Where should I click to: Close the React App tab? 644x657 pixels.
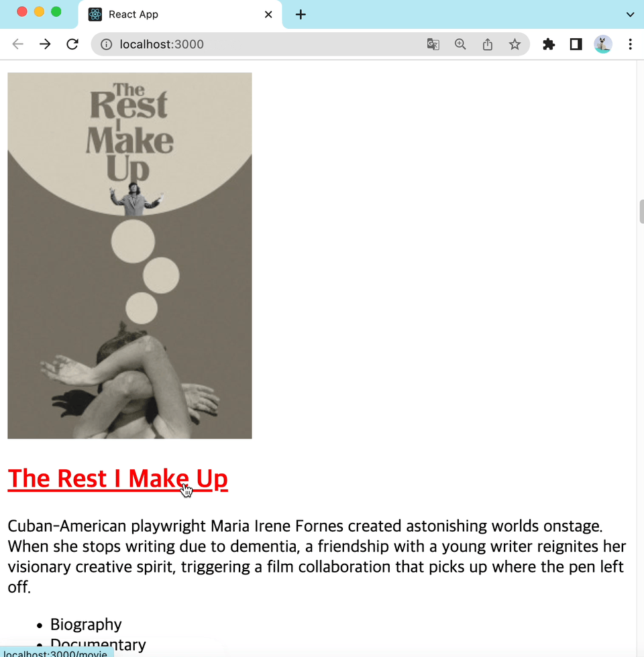[x=268, y=15]
